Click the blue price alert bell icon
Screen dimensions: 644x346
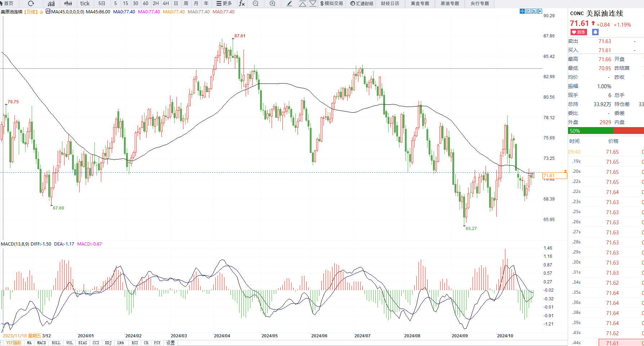tap(595, 32)
